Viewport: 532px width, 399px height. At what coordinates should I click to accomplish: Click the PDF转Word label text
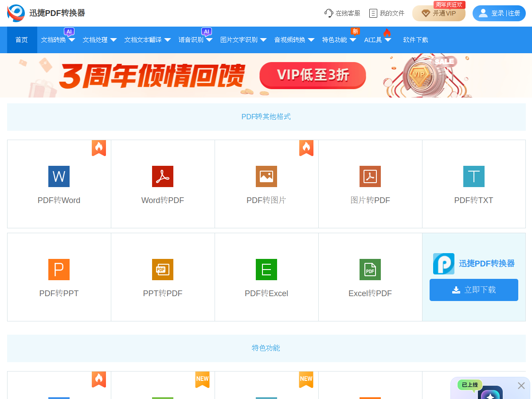click(x=59, y=200)
